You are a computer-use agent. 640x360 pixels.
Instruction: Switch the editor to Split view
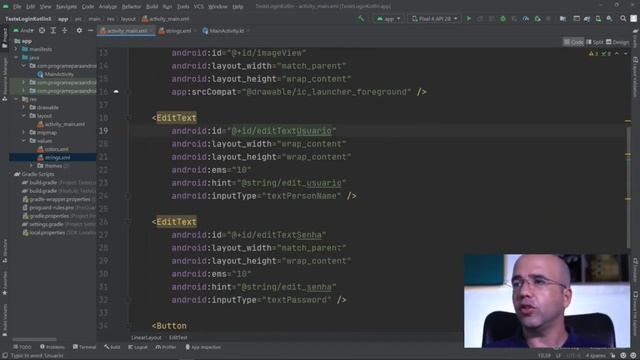(595, 42)
